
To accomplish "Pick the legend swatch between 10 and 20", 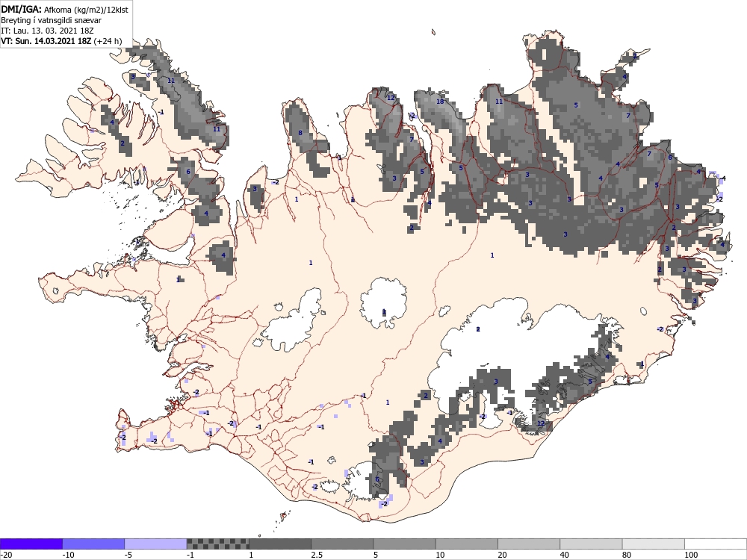I will (467, 544).
